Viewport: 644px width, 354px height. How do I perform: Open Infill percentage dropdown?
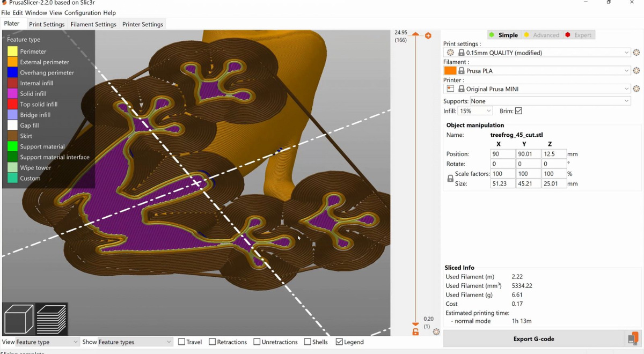[475, 111]
